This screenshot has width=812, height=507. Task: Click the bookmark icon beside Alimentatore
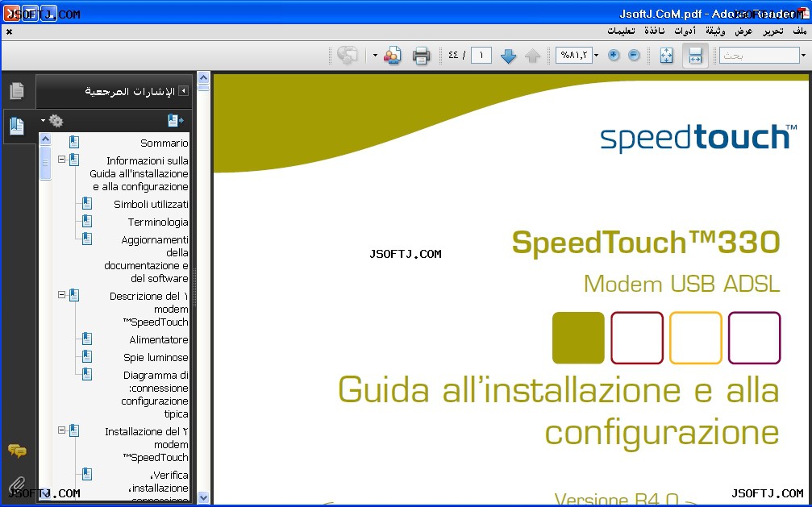pos(87,339)
